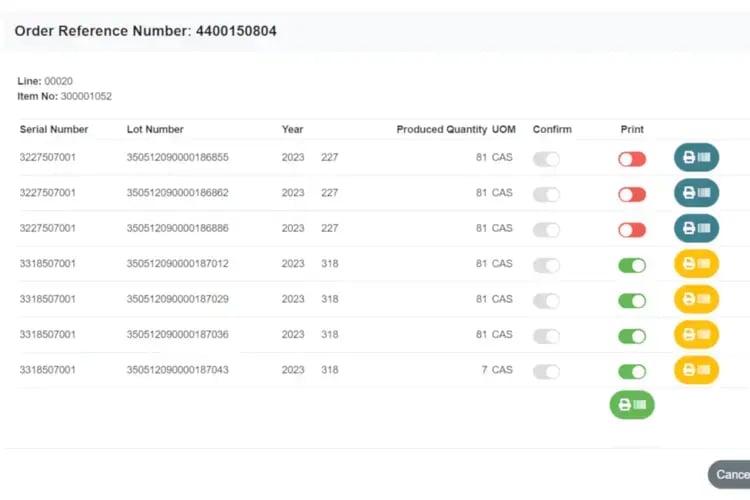
Task: Enable red Print toggle for lot 350512090000186862
Action: pos(632,194)
